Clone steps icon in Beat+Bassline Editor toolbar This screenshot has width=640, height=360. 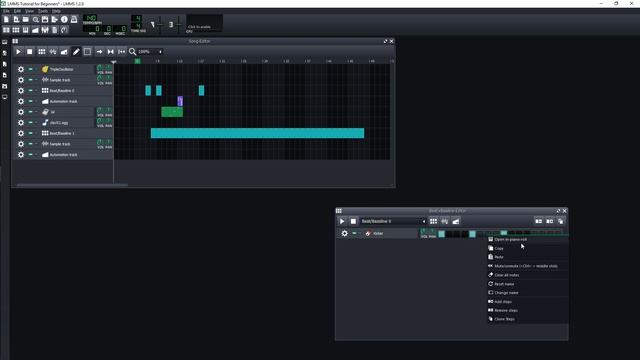(561, 221)
